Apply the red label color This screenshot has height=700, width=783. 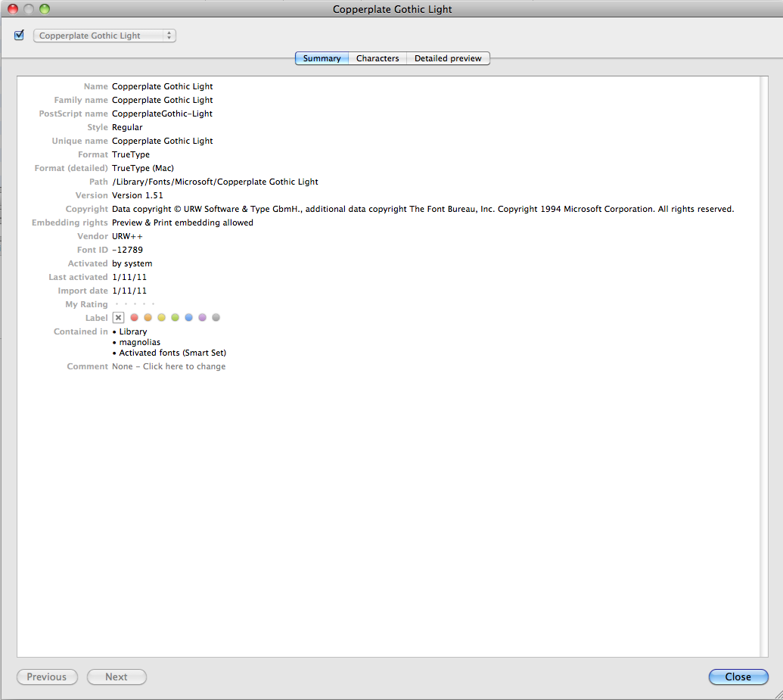(x=135, y=317)
